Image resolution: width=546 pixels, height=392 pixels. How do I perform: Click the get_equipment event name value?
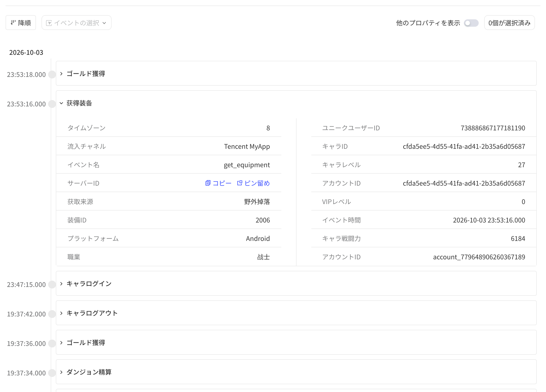[247, 165]
